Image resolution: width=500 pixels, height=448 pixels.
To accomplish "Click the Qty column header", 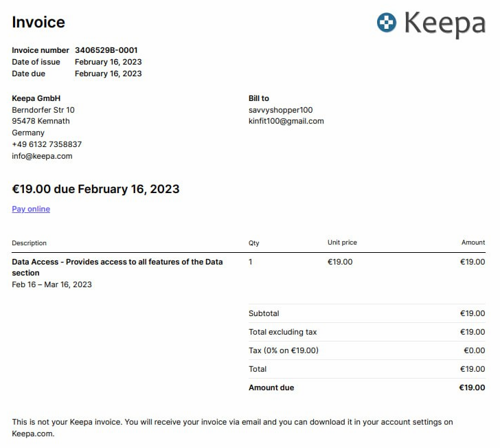I will pos(254,243).
